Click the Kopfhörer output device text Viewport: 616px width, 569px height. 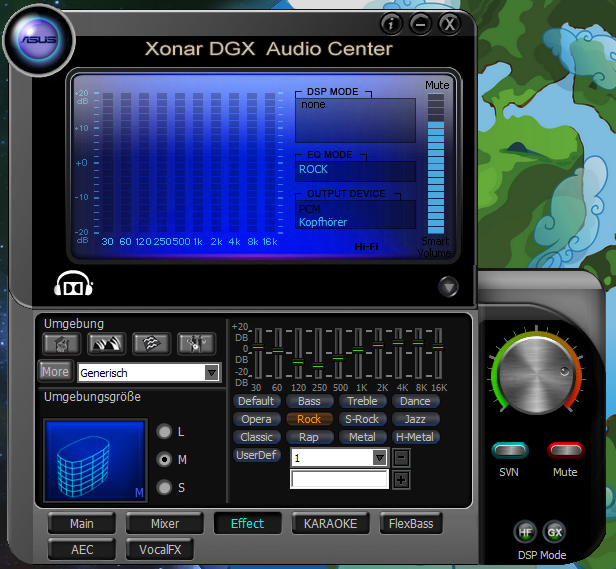point(323,222)
